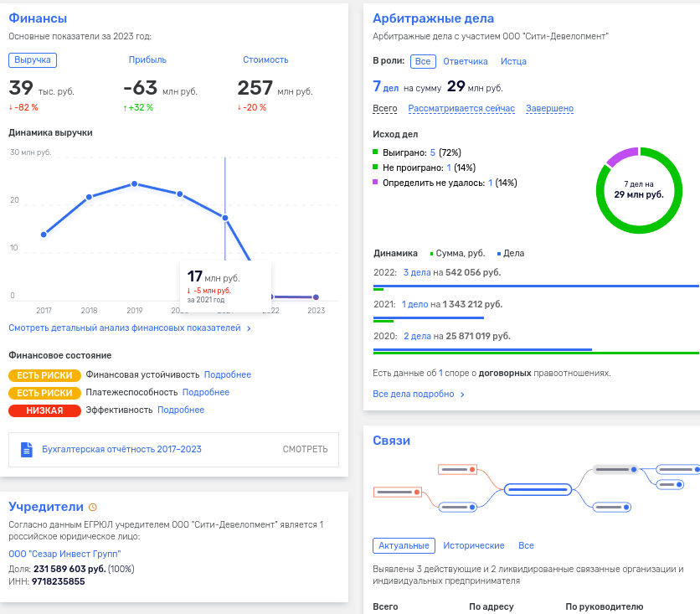Screen dimensions: 700x614
Task: Click chevron after Все дела подробно
Action: tap(462, 395)
